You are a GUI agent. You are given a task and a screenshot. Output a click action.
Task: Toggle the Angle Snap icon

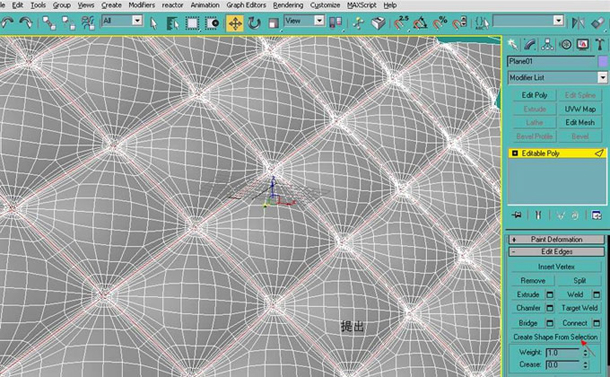(x=420, y=23)
